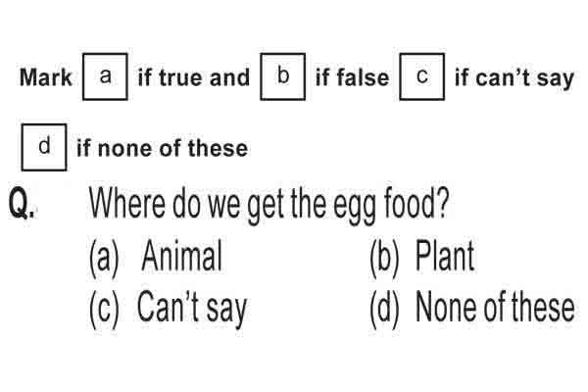Mark the box labeled a
588x392 pixels.
pyautogui.click(x=105, y=76)
